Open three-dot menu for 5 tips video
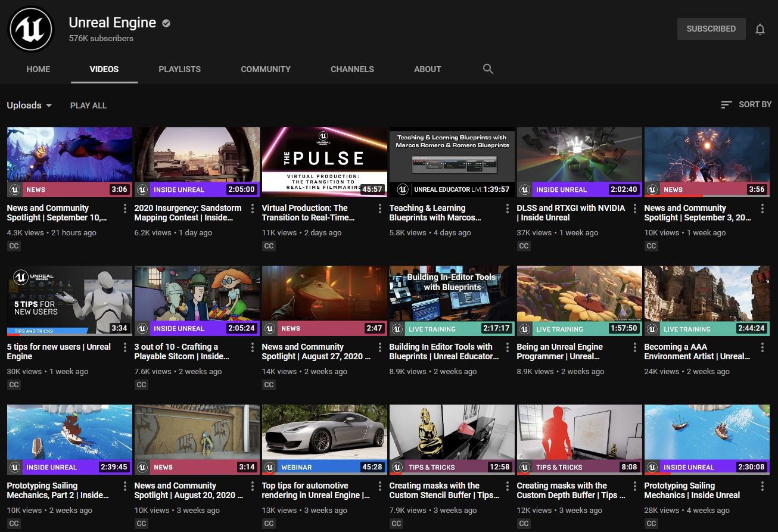Screen dimensions: 778x532 (x=125, y=347)
